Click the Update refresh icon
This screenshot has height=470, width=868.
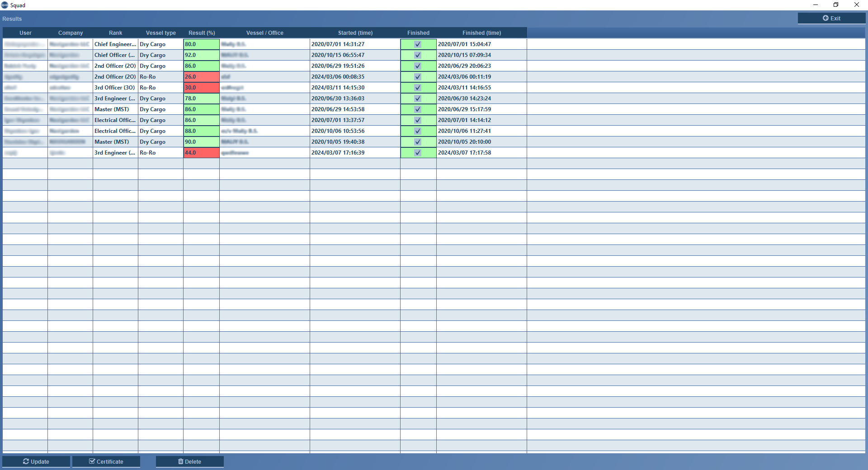click(26, 461)
